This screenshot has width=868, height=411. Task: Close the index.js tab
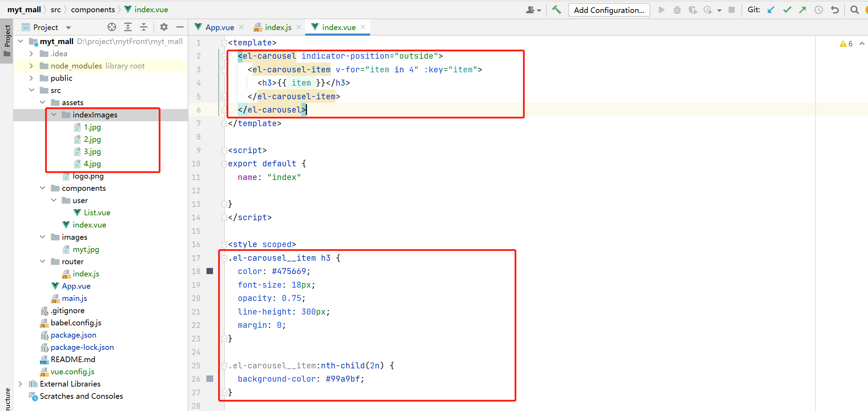[299, 27]
